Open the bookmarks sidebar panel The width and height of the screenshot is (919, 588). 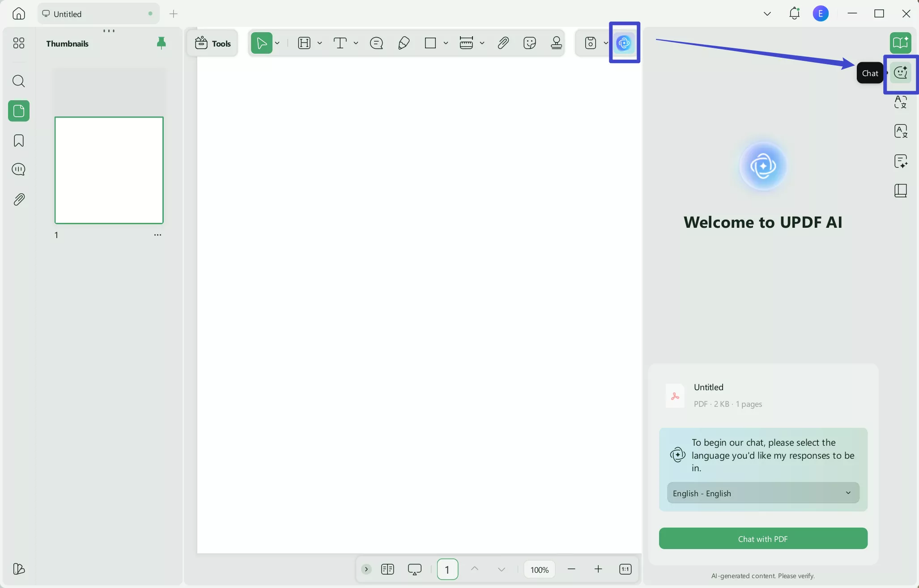tap(19, 141)
